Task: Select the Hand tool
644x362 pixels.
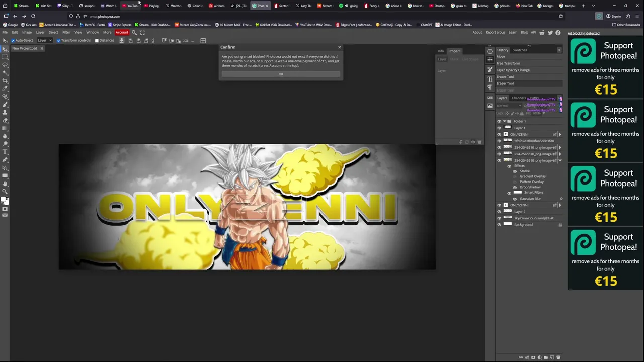Action: [x=5, y=183]
